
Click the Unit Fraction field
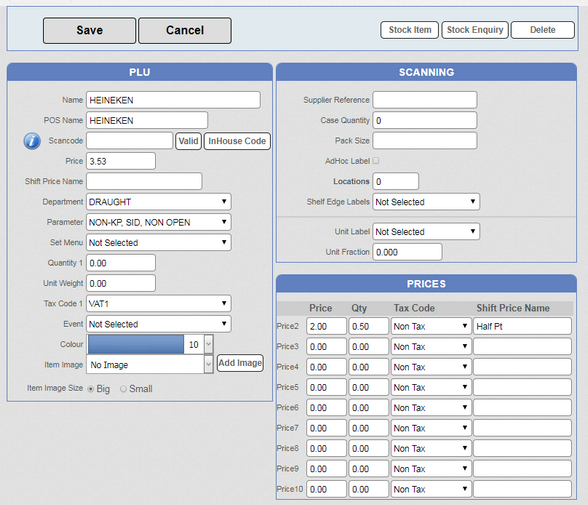407,252
